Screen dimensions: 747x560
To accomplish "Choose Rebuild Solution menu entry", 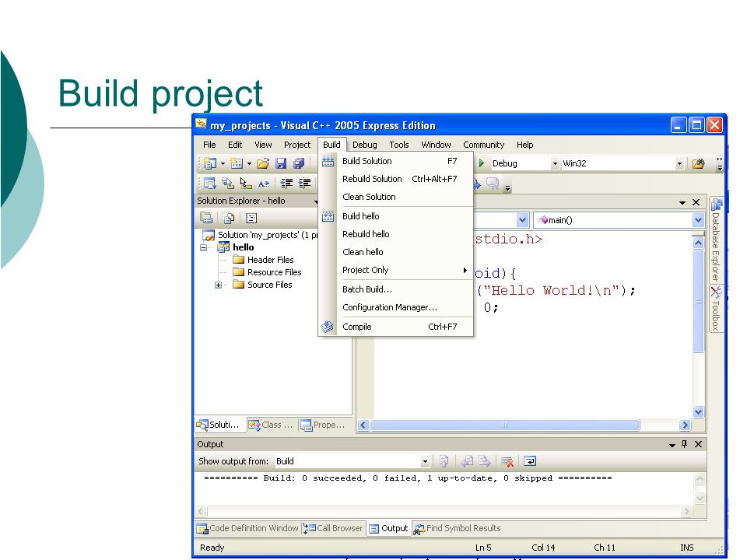I will [395, 179].
